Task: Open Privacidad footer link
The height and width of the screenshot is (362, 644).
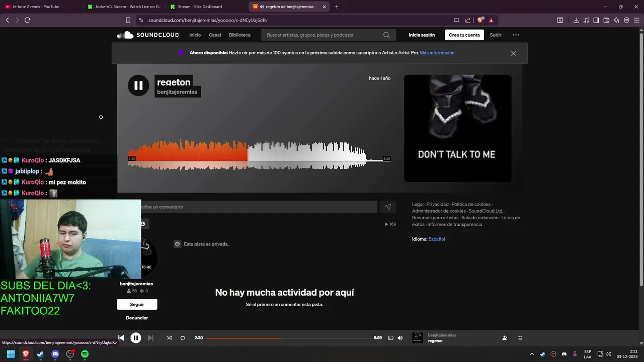Action: (437, 204)
